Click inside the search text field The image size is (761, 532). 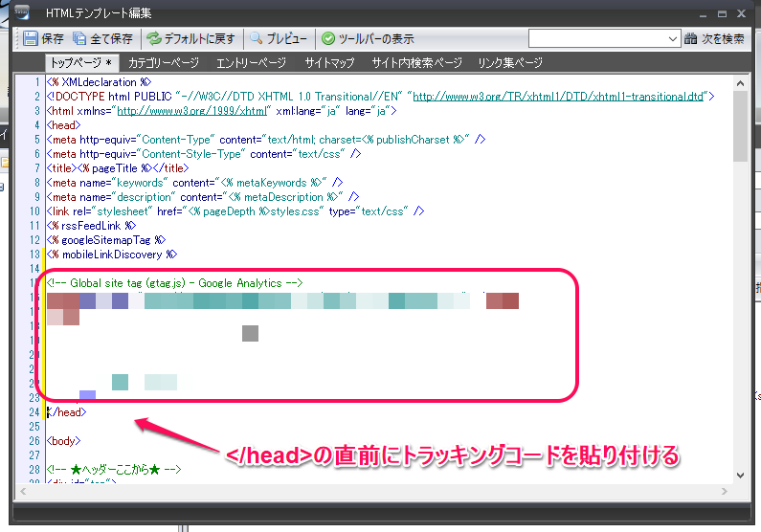596,39
